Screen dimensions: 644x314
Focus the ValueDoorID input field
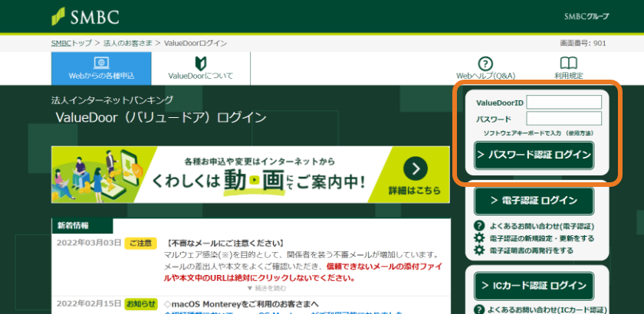pyautogui.click(x=563, y=102)
